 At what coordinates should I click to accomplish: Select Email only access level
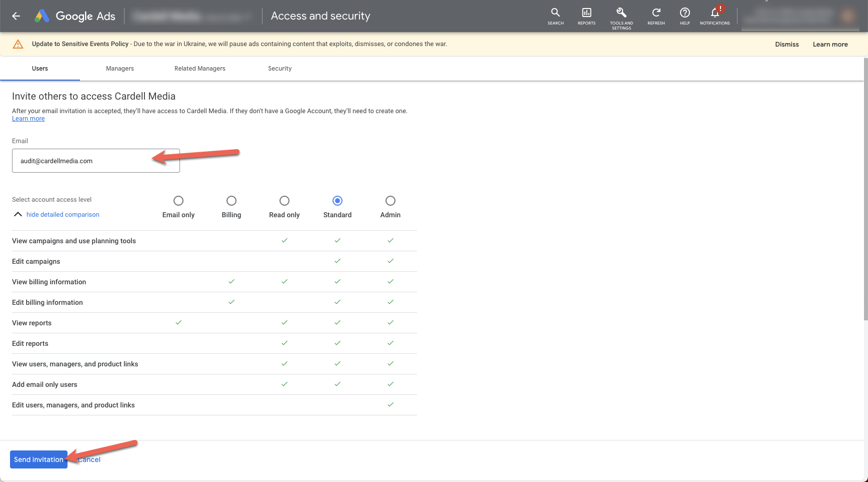coord(178,201)
